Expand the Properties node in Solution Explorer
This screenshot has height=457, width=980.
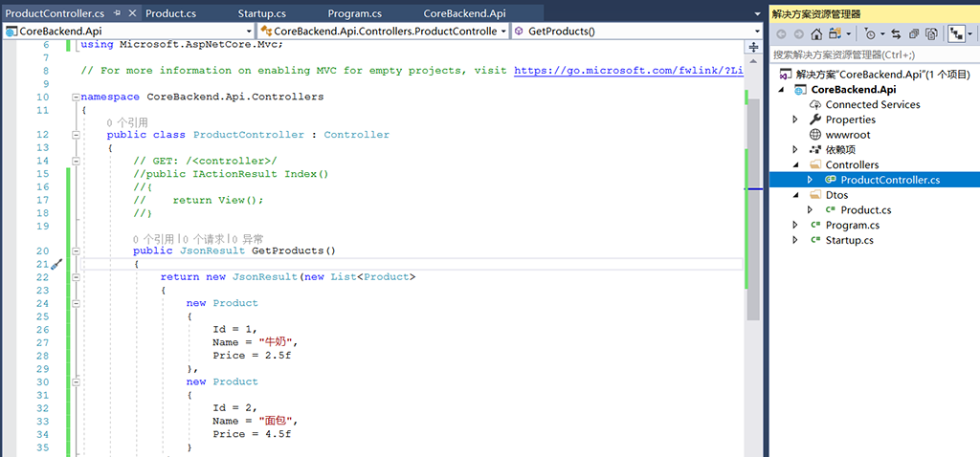click(795, 120)
